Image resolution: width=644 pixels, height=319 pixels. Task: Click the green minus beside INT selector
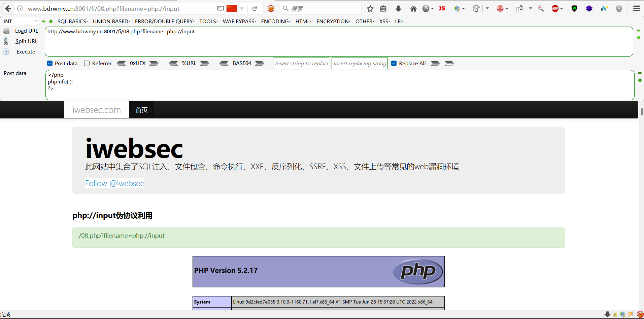[43, 21]
